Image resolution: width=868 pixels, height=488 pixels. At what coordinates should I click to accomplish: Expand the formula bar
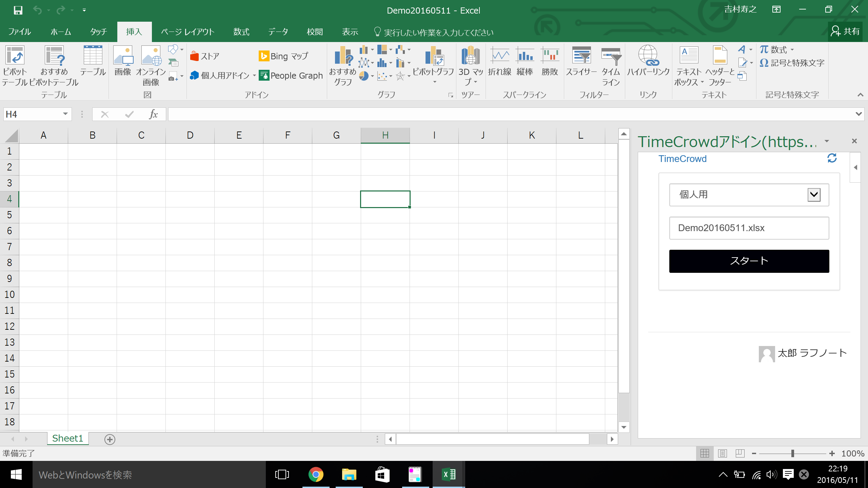coord(859,114)
